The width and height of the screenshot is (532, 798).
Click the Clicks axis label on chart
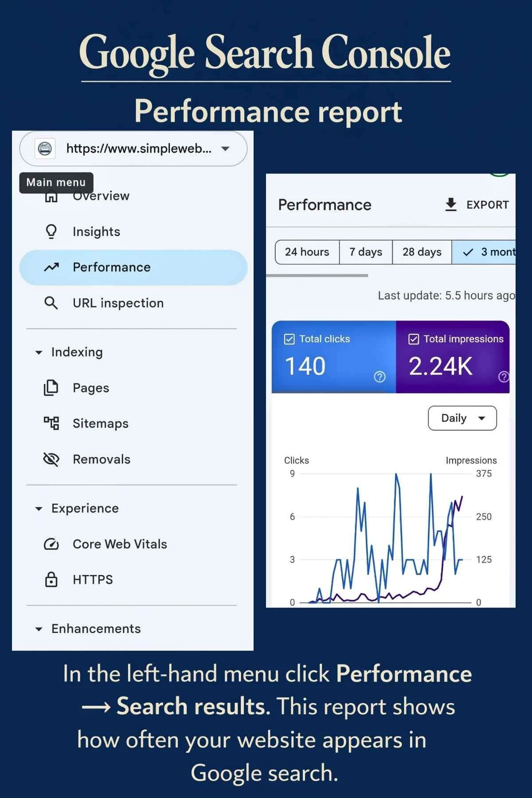tap(297, 461)
